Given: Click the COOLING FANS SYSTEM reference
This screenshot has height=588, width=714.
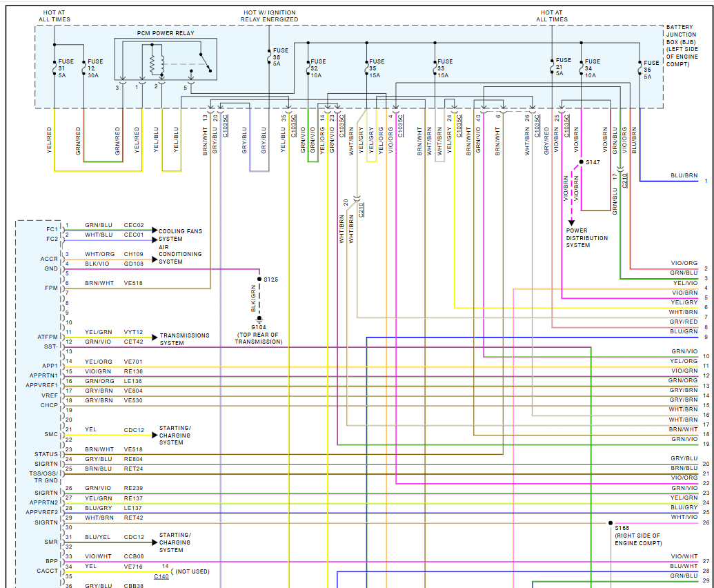Looking at the screenshot, I should pyautogui.click(x=180, y=235).
